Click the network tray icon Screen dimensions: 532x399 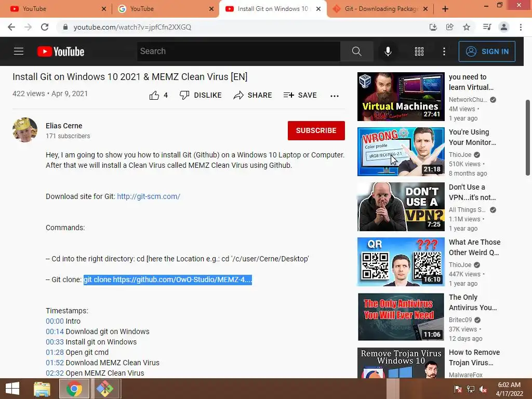coord(471,389)
